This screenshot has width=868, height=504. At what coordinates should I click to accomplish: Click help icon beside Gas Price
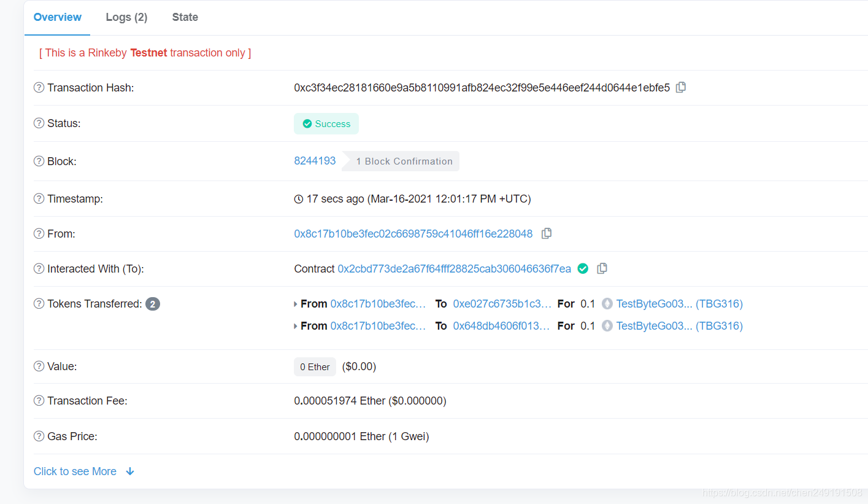(39, 436)
